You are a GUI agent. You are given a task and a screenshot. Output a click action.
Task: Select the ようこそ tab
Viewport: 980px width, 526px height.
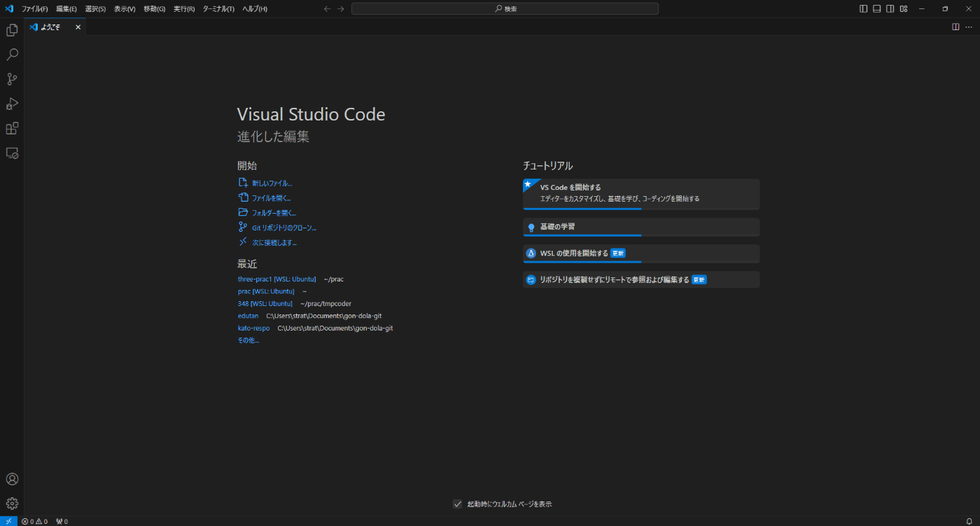coord(55,27)
